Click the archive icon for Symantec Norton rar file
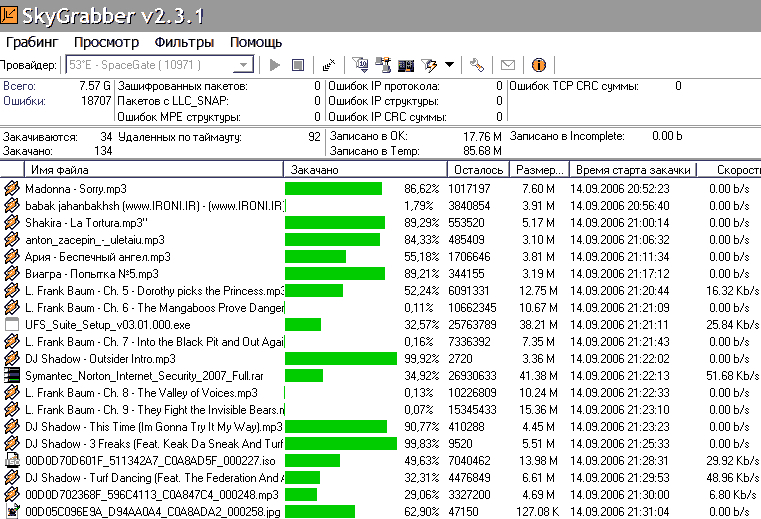761x519 pixels. coord(12,375)
